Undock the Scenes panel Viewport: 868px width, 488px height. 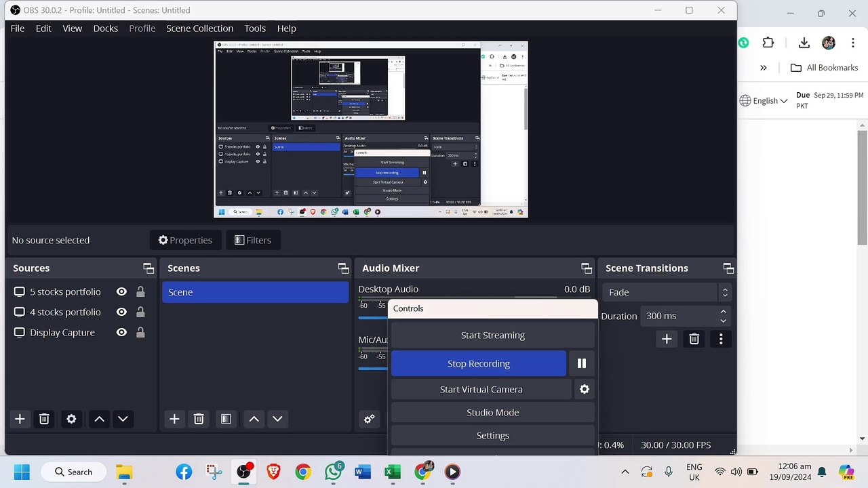pyautogui.click(x=343, y=268)
